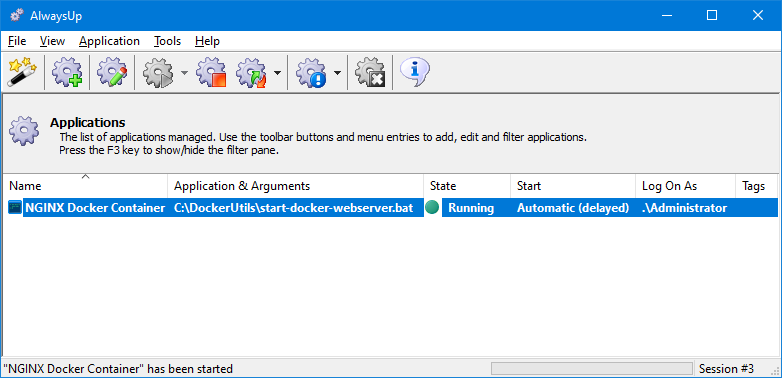Click the AlwaysUp title bar app icon
This screenshot has height=378, width=782.
pyautogui.click(x=16, y=15)
